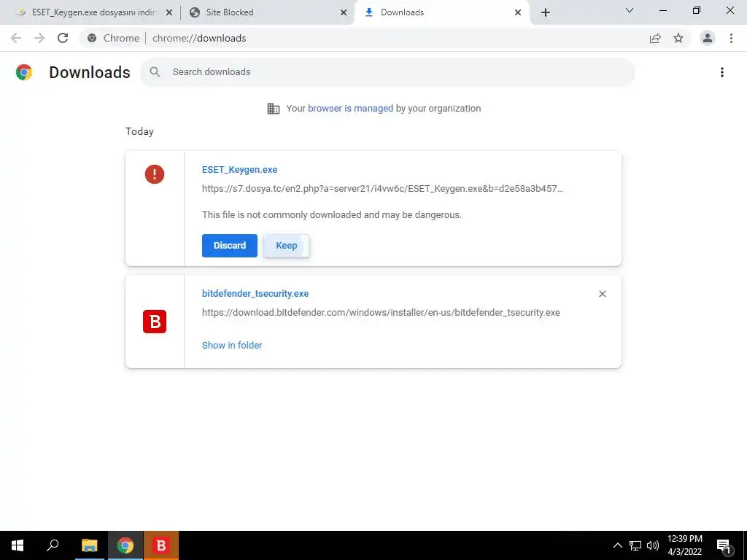Open Bitdefender from the taskbar
Image resolution: width=747 pixels, height=560 pixels.
click(161, 545)
